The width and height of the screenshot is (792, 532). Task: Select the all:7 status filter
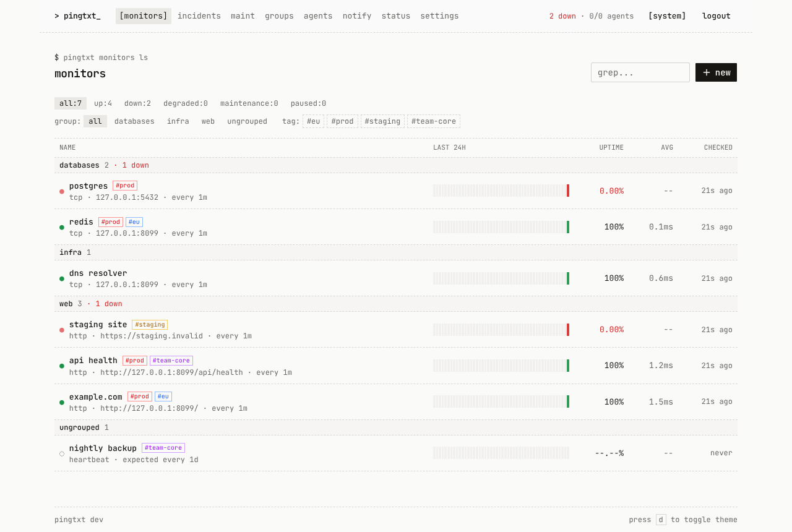click(x=71, y=103)
